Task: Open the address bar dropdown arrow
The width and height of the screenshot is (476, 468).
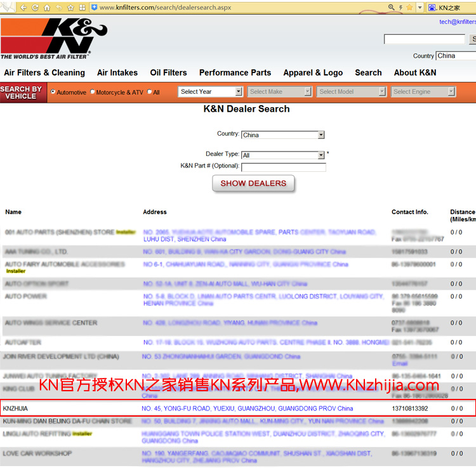Action: pyautogui.click(x=420, y=7)
